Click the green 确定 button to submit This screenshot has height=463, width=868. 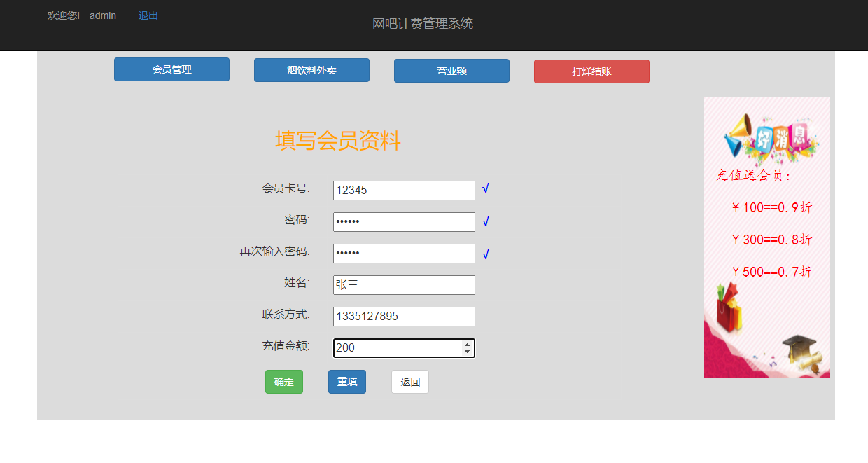[x=283, y=382]
